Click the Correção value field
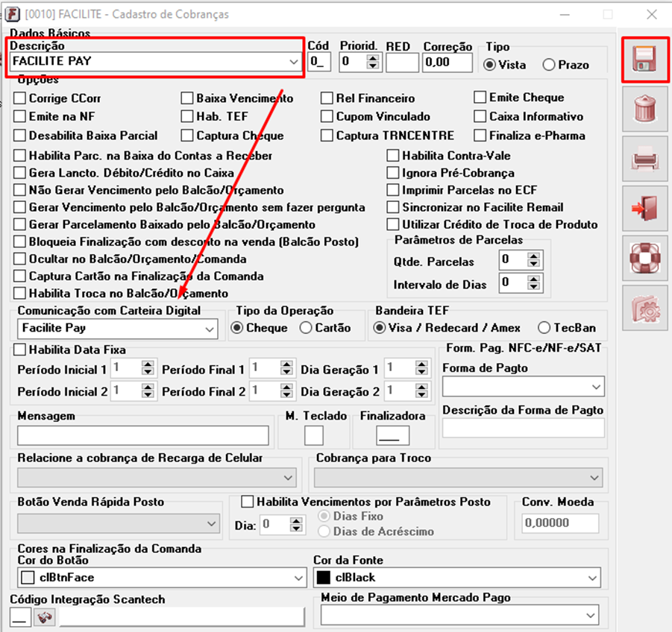The image size is (672, 632). click(447, 63)
